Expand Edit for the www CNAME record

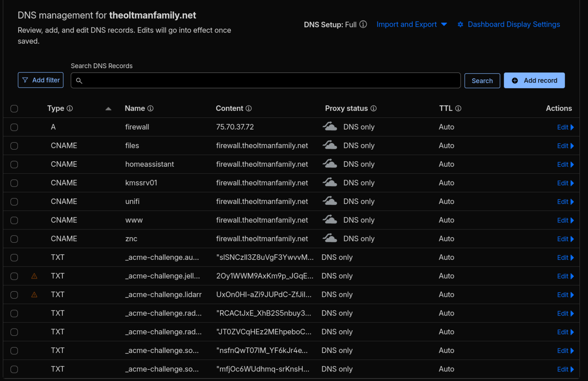point(565,220)
